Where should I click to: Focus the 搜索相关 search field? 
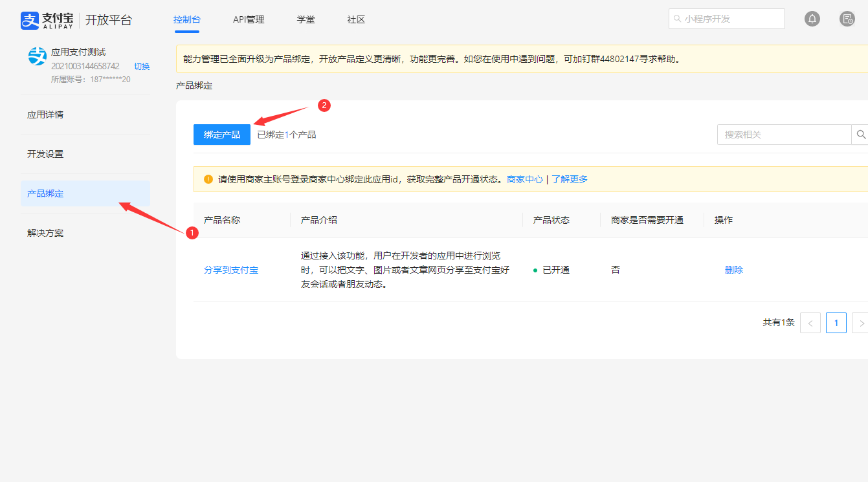[x=783, y=135]
